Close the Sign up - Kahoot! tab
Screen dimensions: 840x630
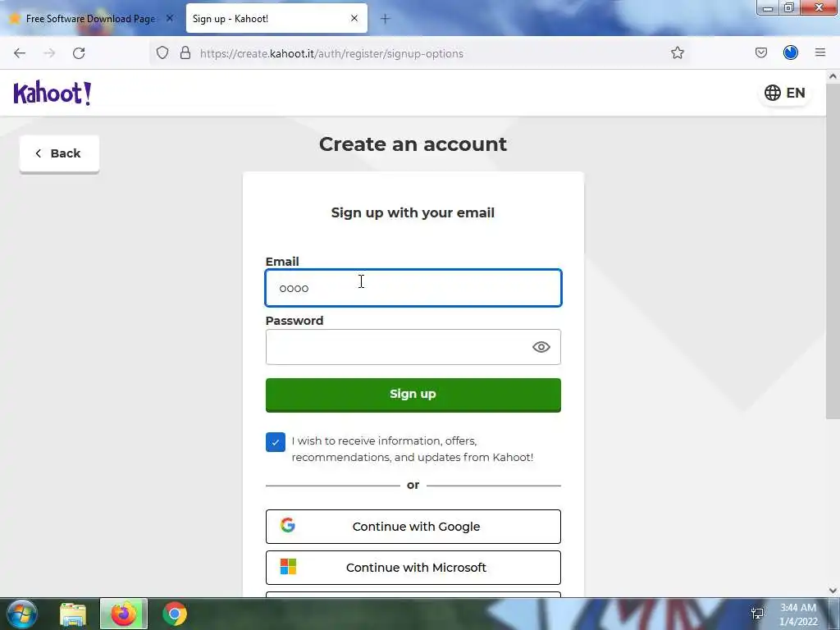coord(354,18)
